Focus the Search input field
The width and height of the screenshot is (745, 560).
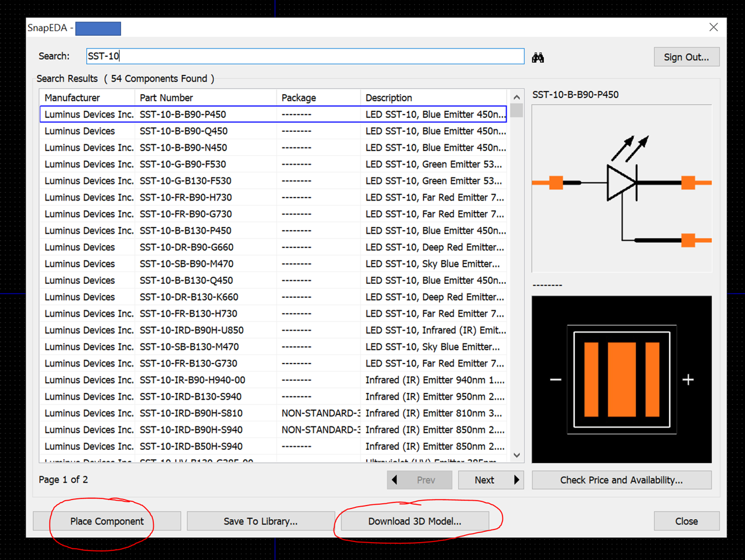[305, 56]
